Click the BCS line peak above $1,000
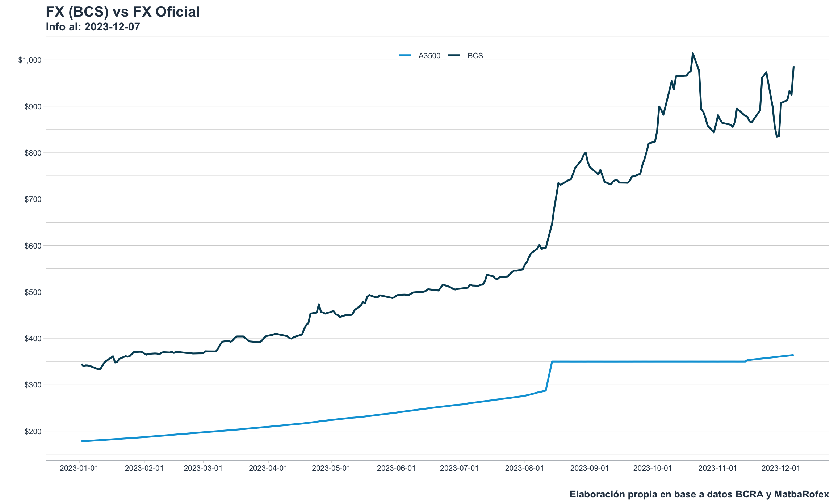 693,54
